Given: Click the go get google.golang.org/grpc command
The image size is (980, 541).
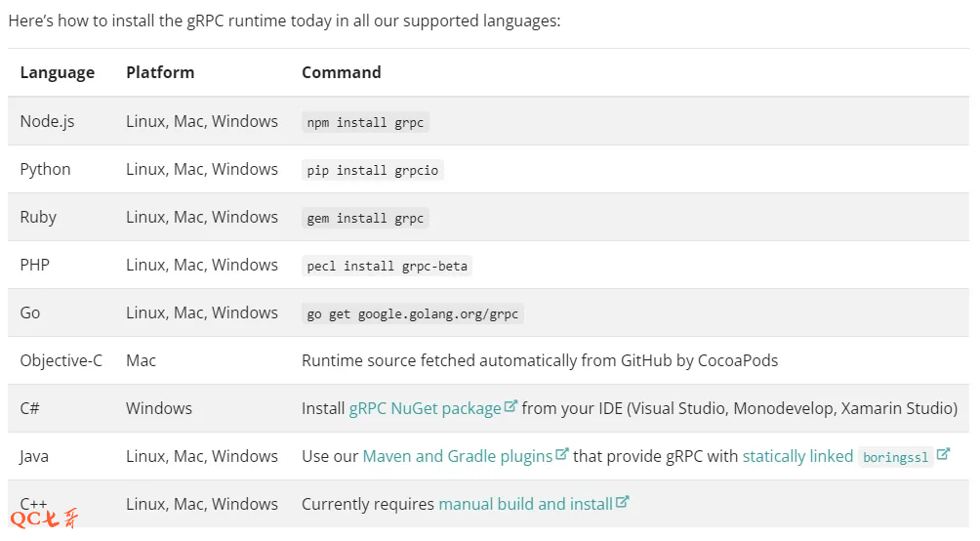Looking at the screenshot, I should (412, 313).
